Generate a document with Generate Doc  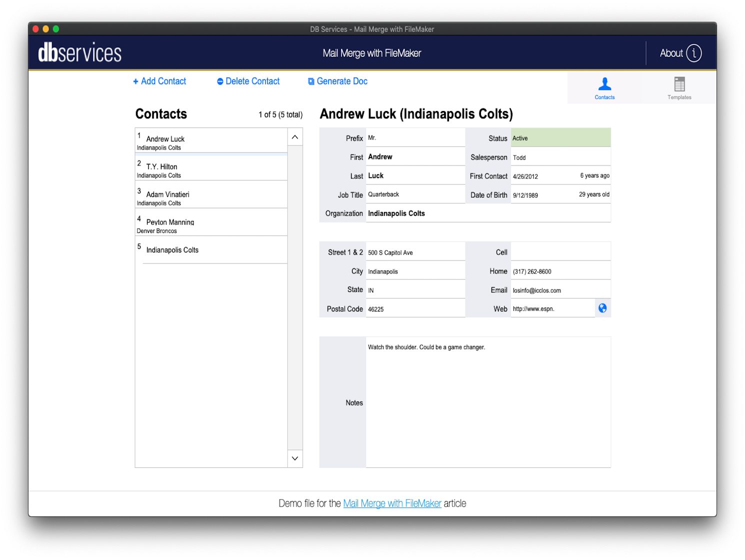pos(337,81)
